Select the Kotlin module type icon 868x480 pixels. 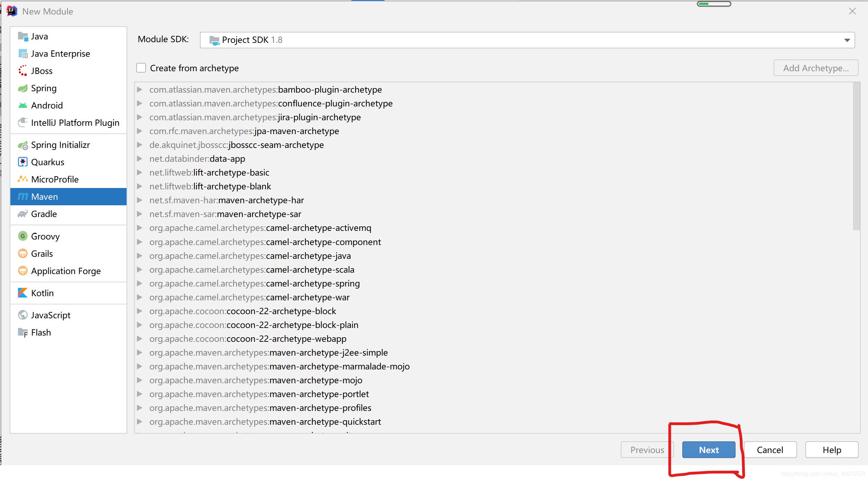[22, 293]
